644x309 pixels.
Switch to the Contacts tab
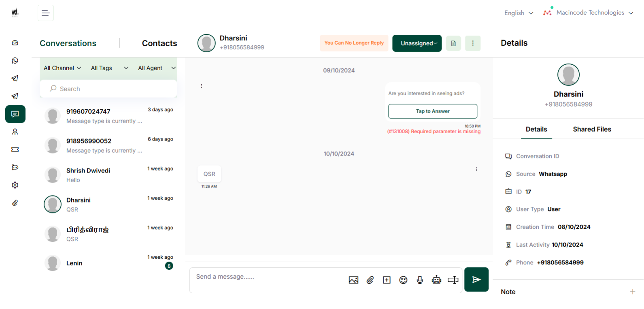pyautogui.click(x=159, y=43)
